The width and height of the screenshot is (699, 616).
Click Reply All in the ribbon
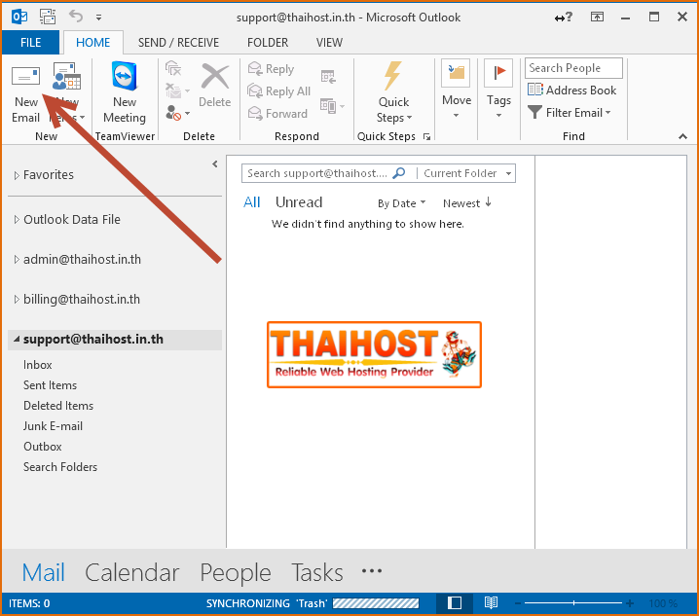pos(279,91)
